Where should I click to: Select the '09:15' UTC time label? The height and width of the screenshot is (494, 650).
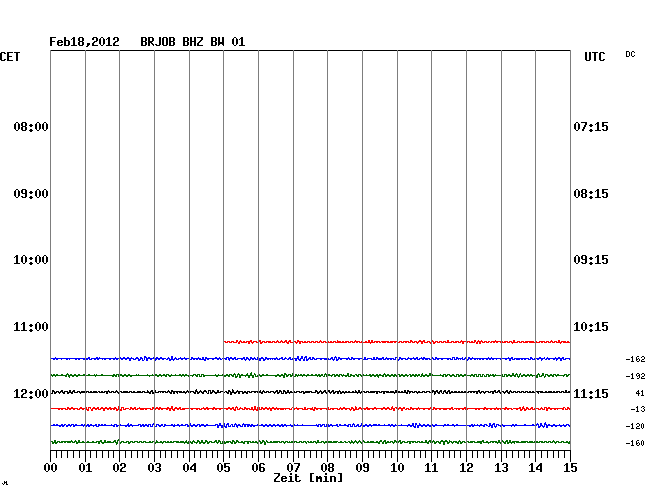591,260
